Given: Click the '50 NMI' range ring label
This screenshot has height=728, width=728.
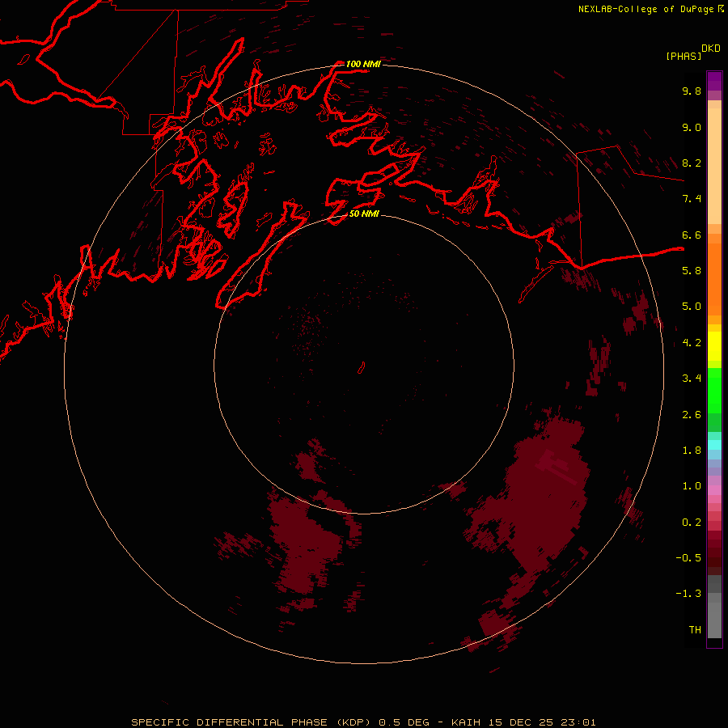Looking at the screenshot, I should [x=364, y=214].
